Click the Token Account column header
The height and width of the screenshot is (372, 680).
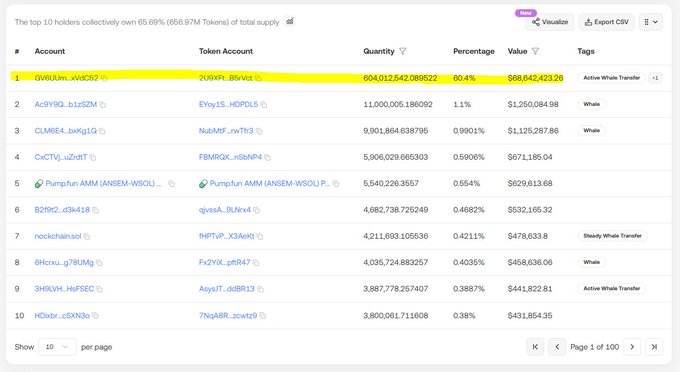[x=226, y=51]
